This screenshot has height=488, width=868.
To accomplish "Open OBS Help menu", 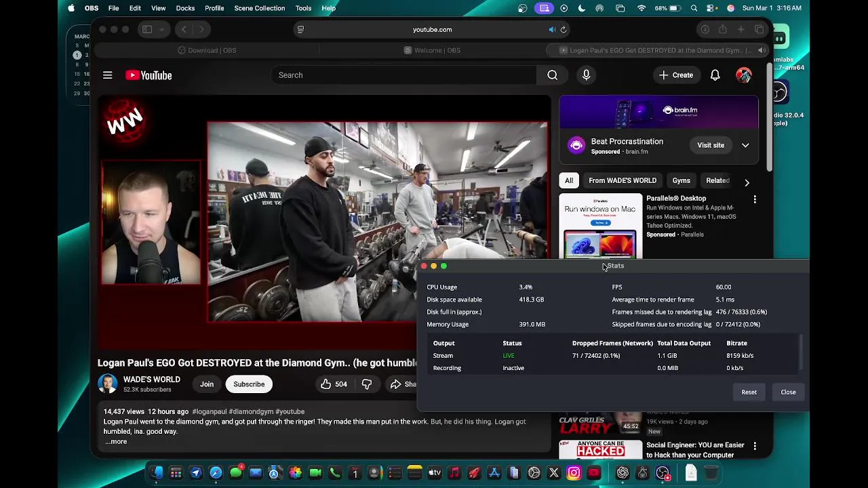I will tap(328, 8).
